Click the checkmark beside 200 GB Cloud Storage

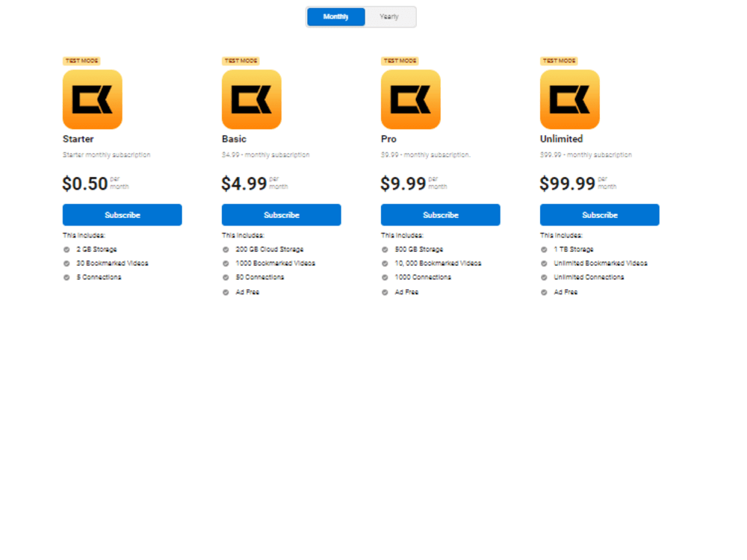[x=226, y=249]
